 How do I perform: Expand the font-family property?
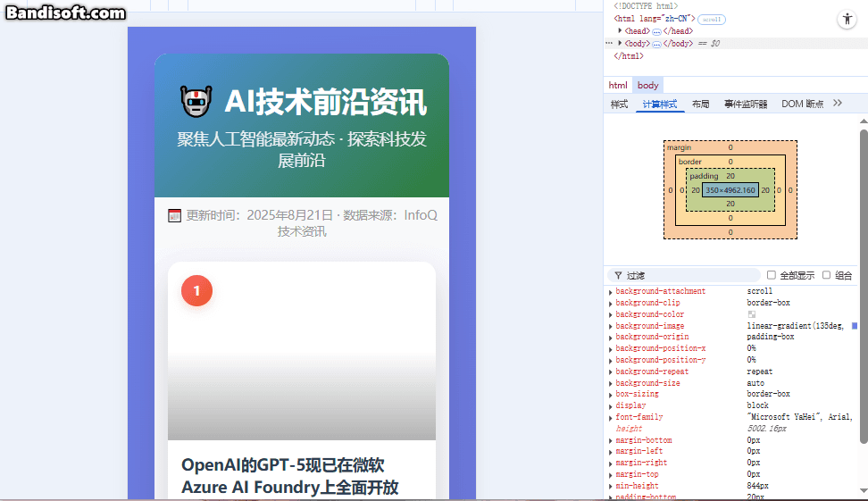[611, 418]
